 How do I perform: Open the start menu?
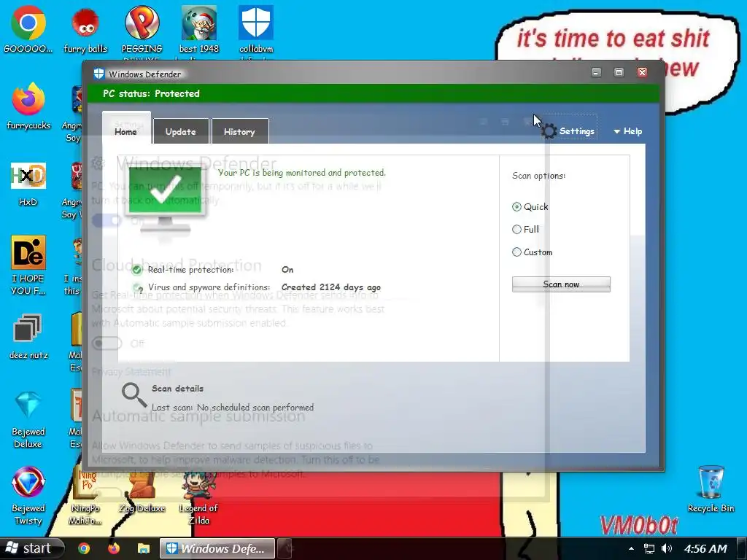click(x=31, y=548)
